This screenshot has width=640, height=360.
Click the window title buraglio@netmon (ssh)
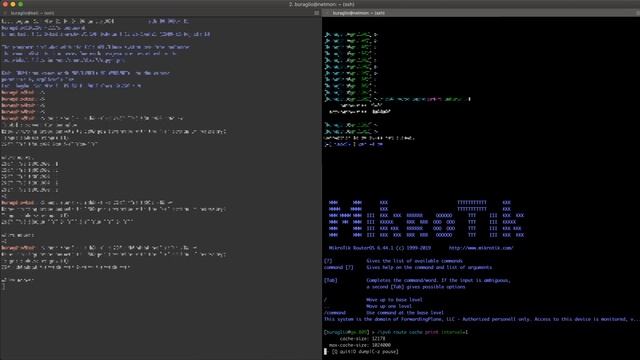(x=322, y=4)
